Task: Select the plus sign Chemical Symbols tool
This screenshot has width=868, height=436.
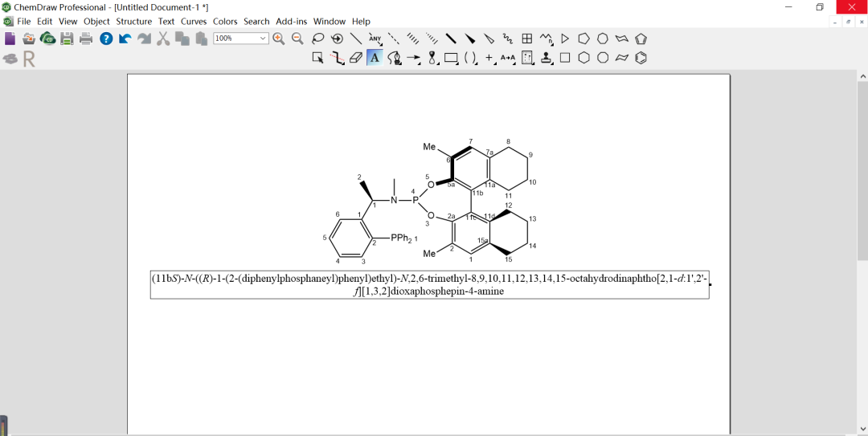Action: click(x=489, y=58)
